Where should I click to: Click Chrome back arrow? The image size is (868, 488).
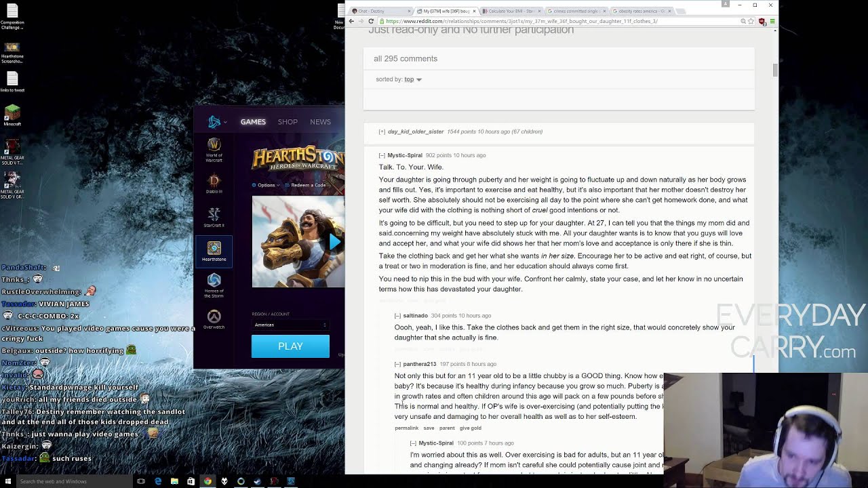coord(351,21)
